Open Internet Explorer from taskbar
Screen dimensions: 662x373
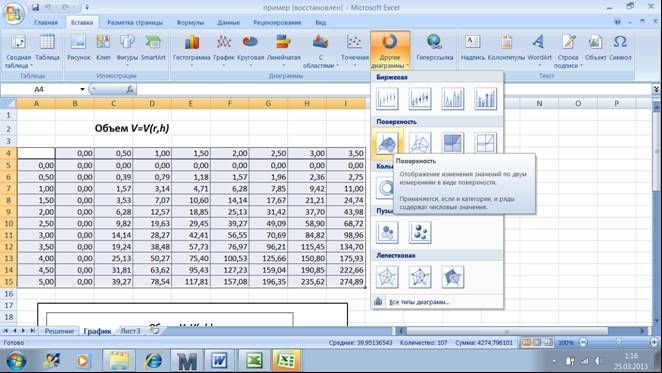click(153, 361)
